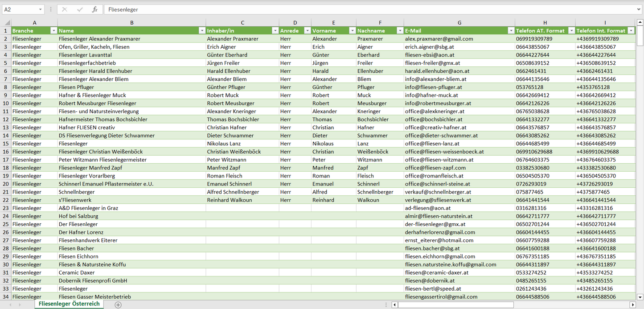The width and height of the screenshot is (644, 309).
Task: Click the horizontal scrollbar right arrow
Action: pos(632,305)
